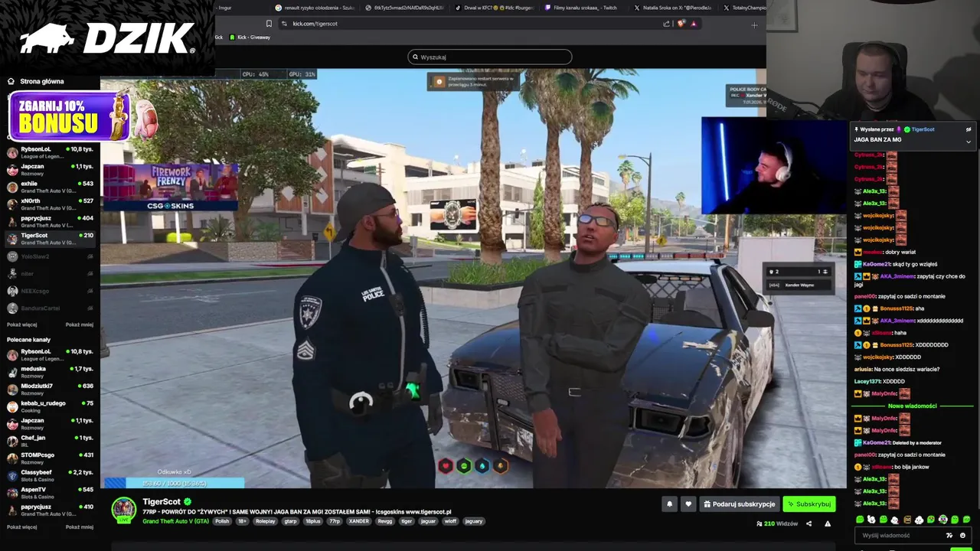This screenshot has width=980, height=551.
Task: Click the XANDER tag
Action: (359, 521)
